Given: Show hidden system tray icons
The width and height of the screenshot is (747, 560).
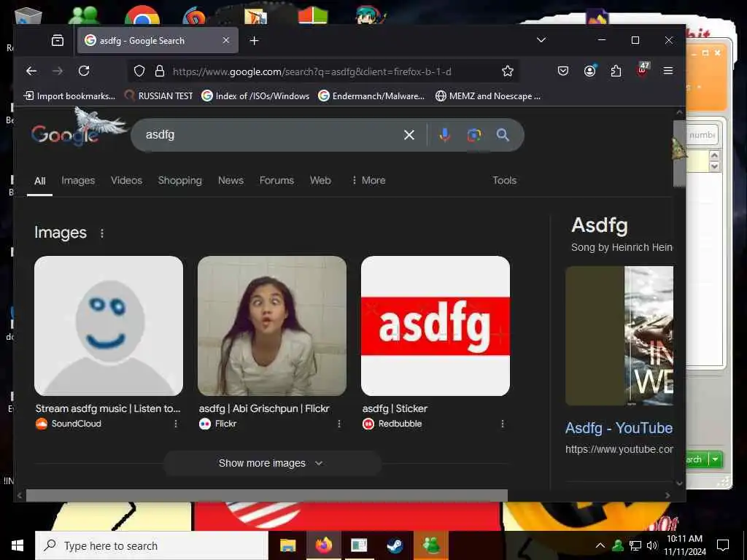Looking at the screenshot, I should point(600,545).
